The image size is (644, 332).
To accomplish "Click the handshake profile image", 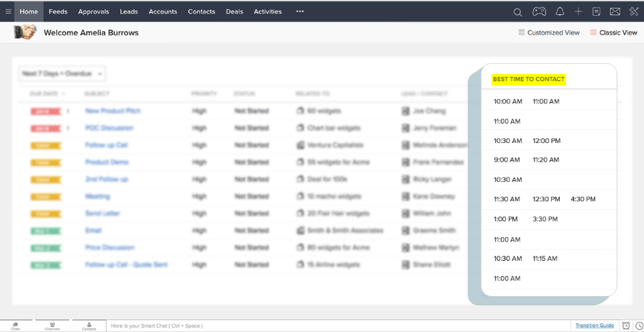I will pyautogui.click(x=24, y=32).
